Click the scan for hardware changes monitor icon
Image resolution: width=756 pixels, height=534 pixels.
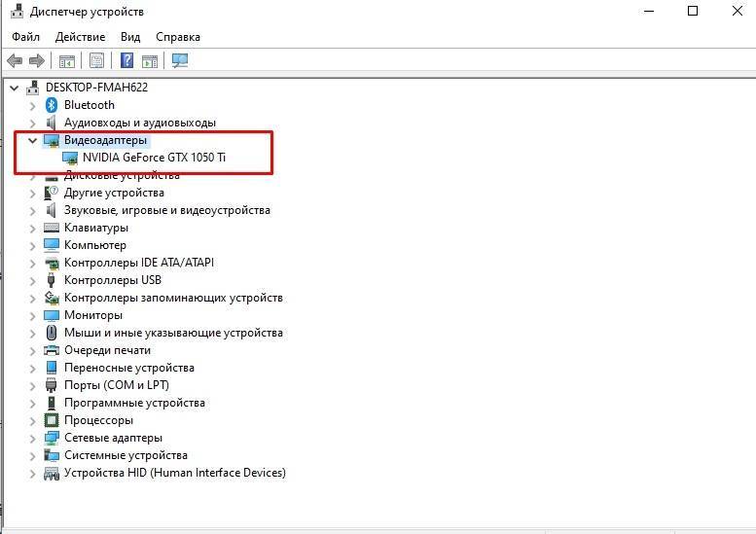coord(180,60)
